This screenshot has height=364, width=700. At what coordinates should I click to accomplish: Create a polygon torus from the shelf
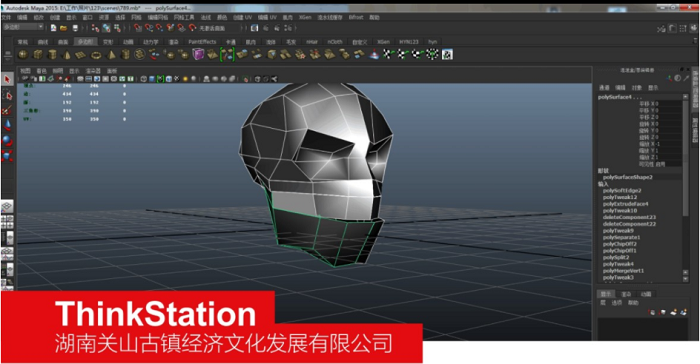coord(96,54)
